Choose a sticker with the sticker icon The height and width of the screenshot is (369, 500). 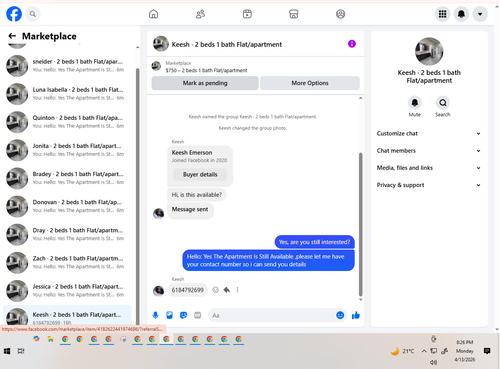click(x=183, y=315)
